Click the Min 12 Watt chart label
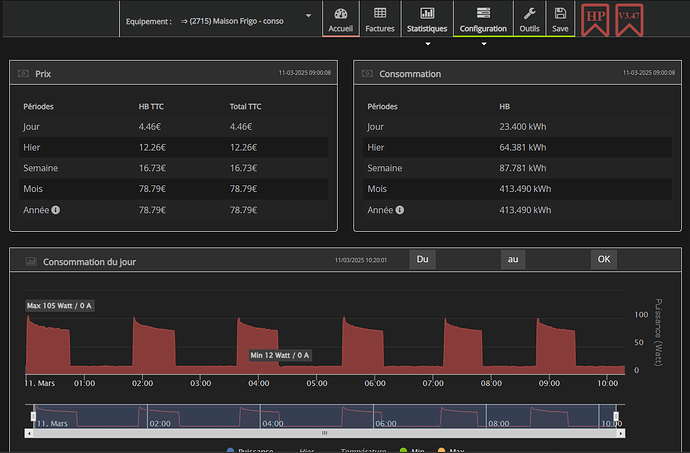 280,355
